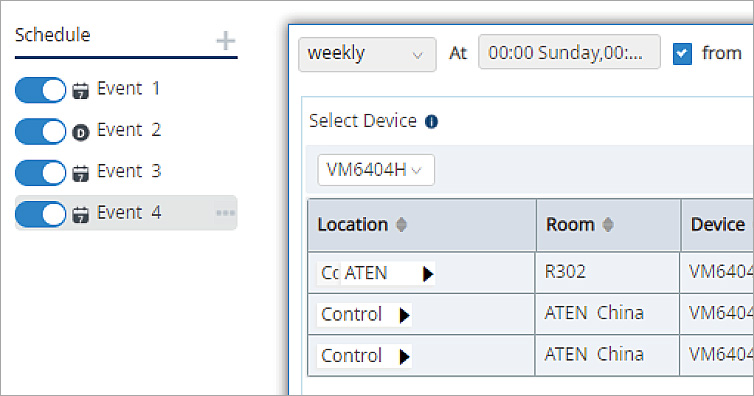Open the VM6404H device model dropdown
This screenshot has height=396, width=754.
(376, 170)
